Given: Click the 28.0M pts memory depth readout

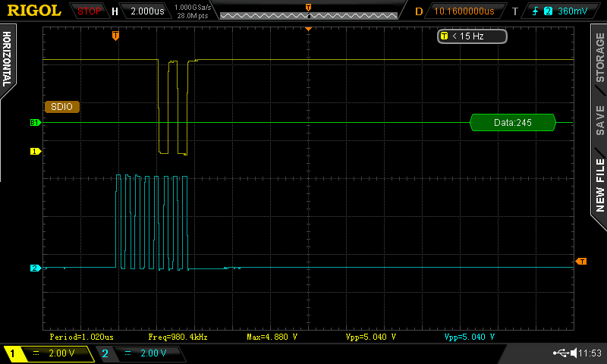Looking at the screenshot, I should [193, 16].
